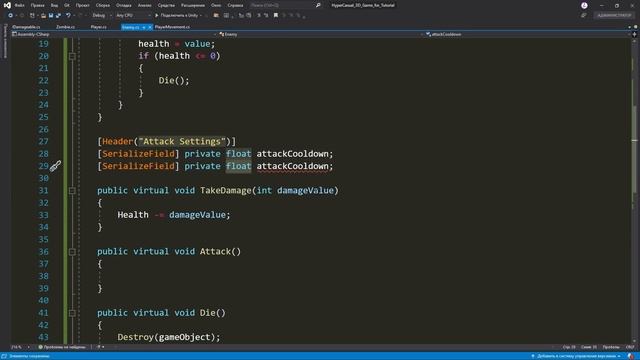Open the Правка menu
Screen dimensions: 640x360
tap(38, 5)
